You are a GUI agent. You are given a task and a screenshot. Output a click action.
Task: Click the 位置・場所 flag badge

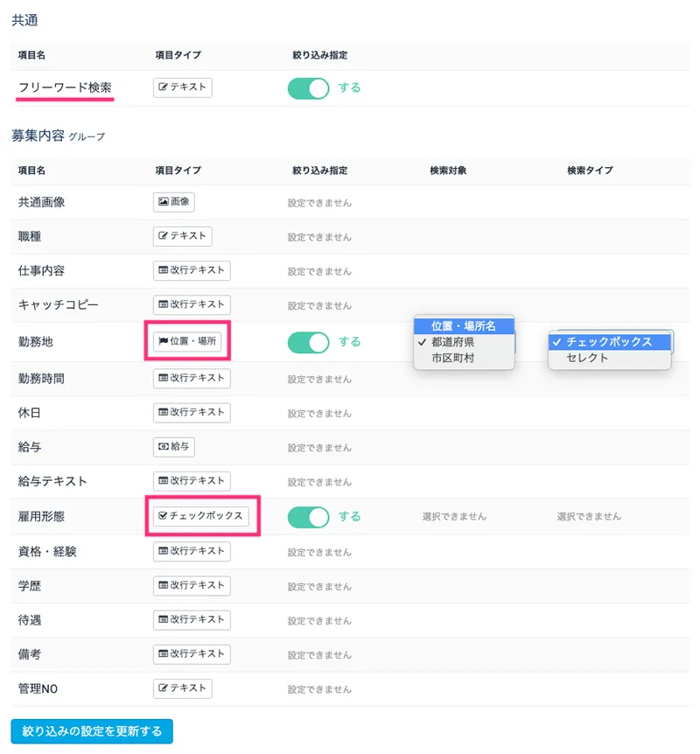188,342
